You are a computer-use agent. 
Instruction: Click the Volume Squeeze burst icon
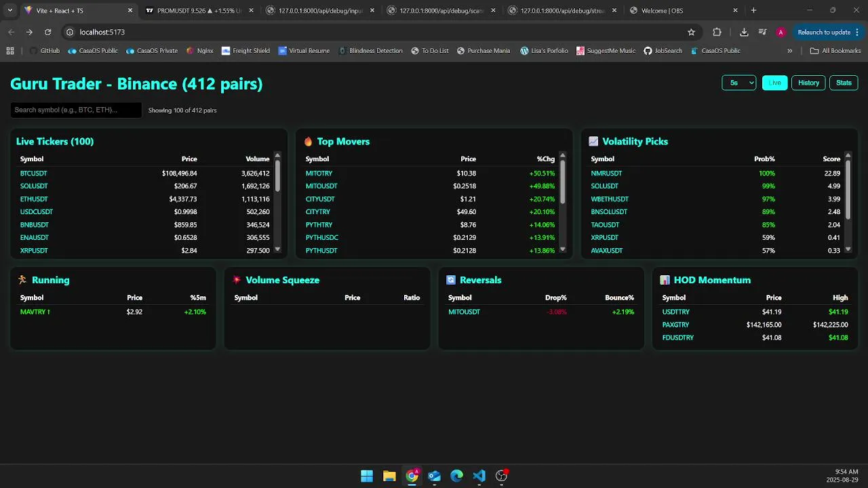pyautogui.click(x=237, y=280)
